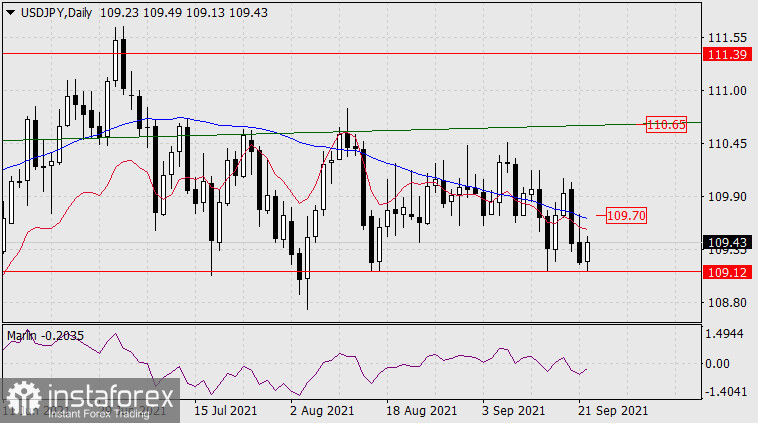The image size is (758, 423).
Task: Click the 111.55 price axis value
Action: 726,37
